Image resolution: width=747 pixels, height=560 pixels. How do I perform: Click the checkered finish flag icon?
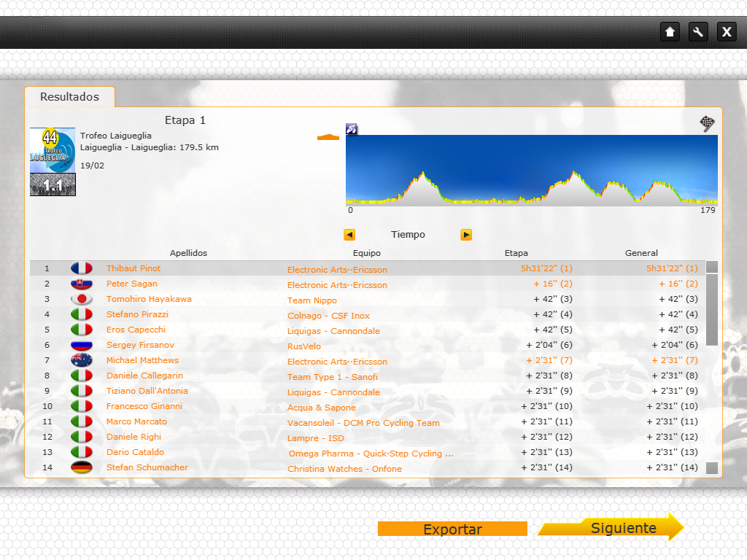coord(707,123)
